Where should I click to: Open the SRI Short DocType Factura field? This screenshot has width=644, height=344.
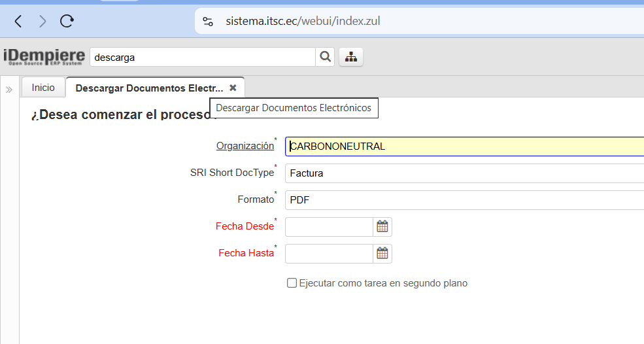point(464,173)
